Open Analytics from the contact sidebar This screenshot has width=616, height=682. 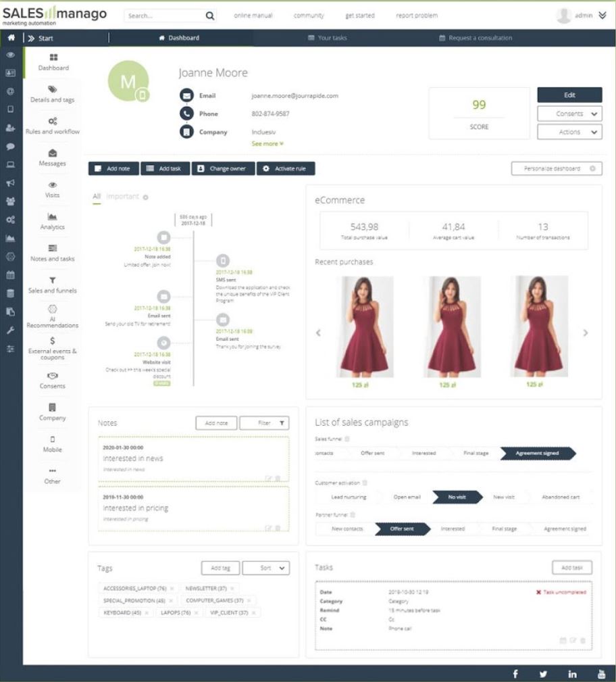pyautogui.click(x=53, y=221)
